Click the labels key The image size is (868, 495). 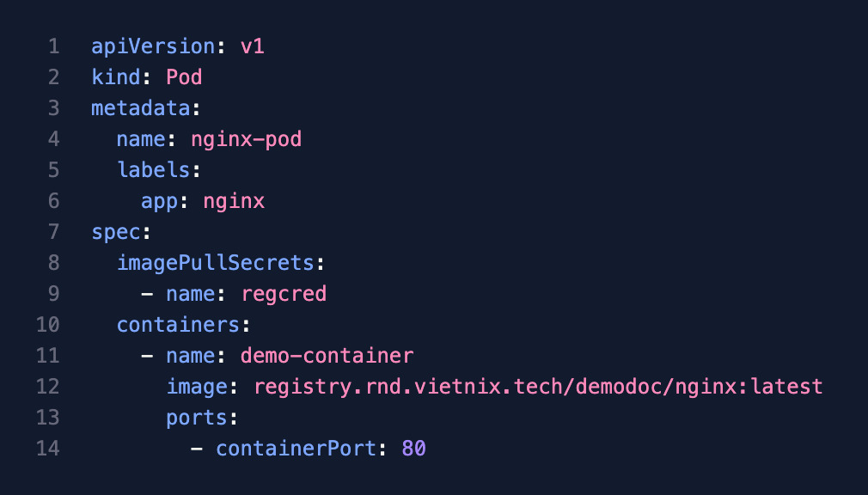pyautogui.click(x=153, y=170)
